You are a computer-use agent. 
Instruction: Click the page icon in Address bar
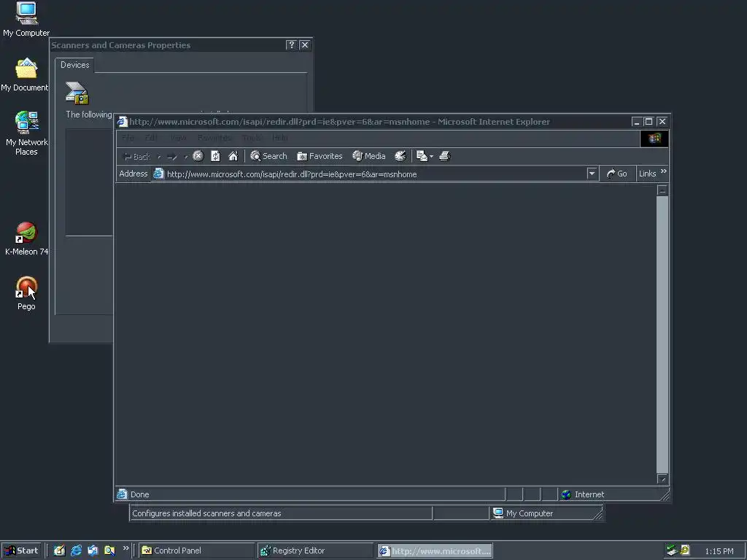tap(158, 174)
